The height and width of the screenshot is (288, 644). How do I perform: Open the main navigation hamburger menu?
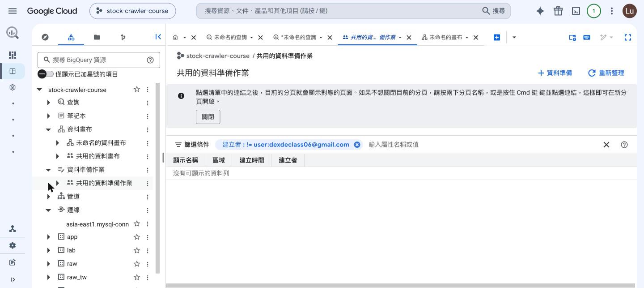pos(13,11)
